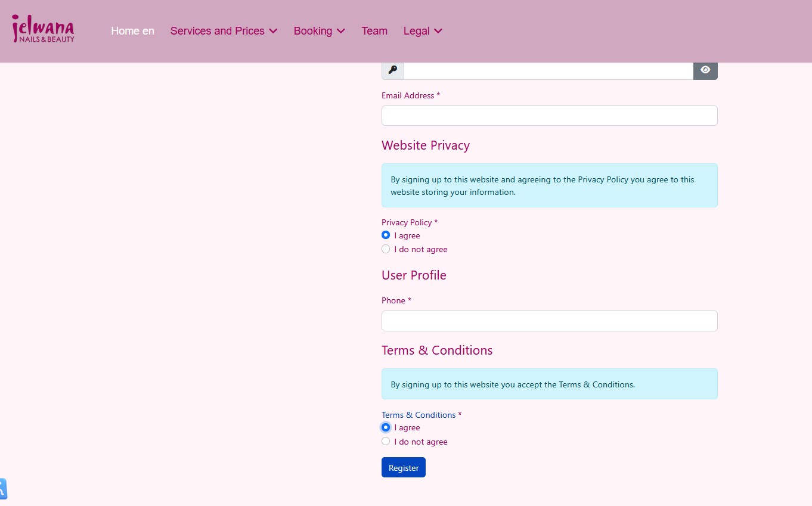Click inside the password input field

(x=548, y=70)
